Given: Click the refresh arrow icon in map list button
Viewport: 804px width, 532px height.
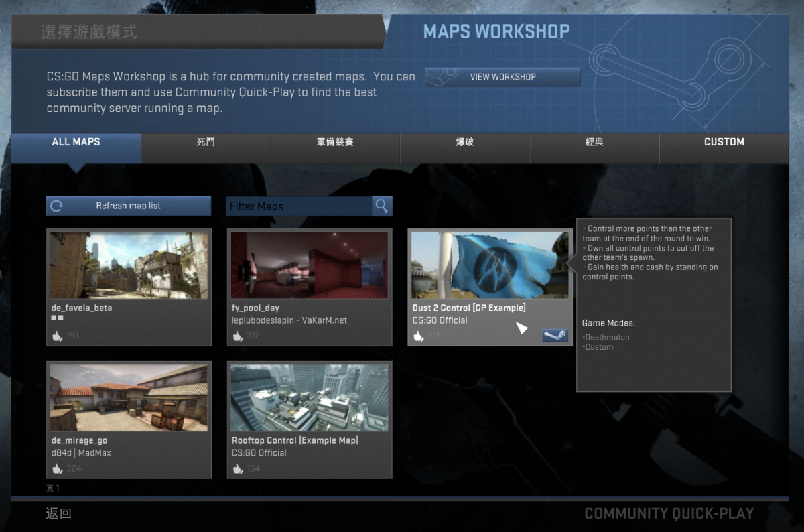Looking at the screenshot, I should (57, 206).
